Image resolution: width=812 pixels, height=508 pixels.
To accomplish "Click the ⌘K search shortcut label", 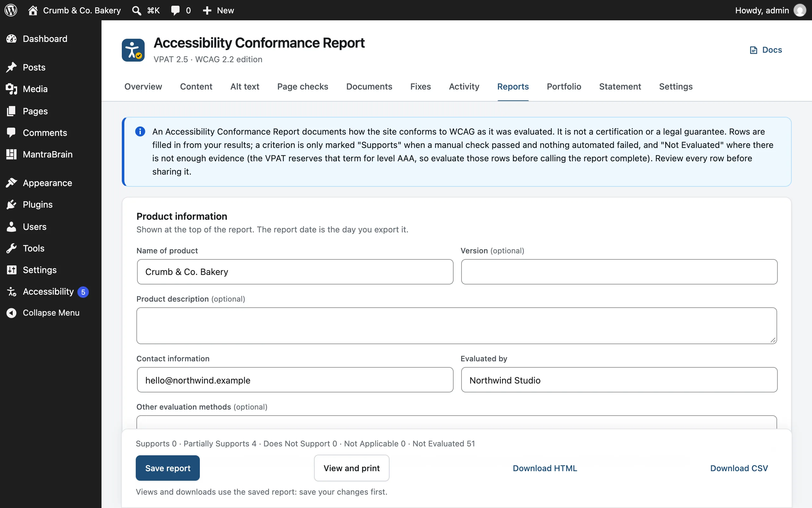I will [153, 10].
